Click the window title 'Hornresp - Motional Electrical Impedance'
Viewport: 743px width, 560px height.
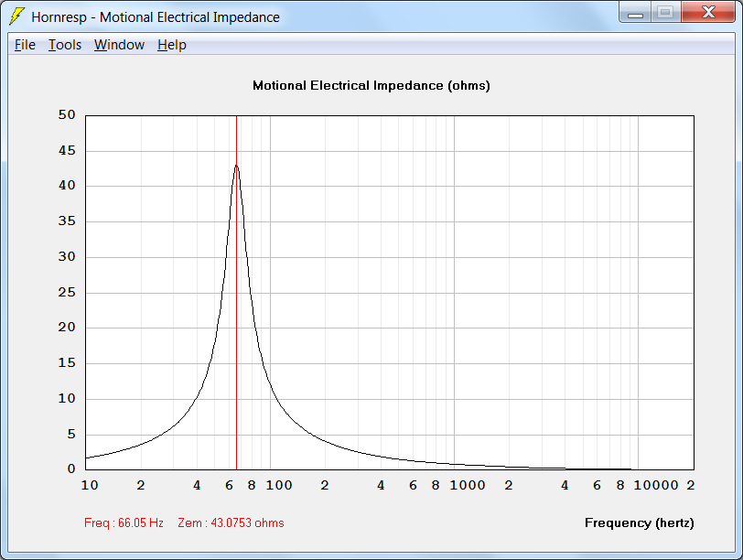(156, 17)
